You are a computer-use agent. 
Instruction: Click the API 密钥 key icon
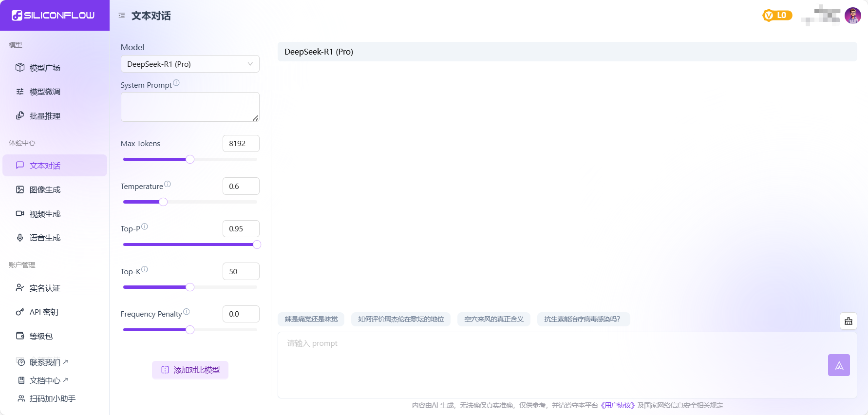tap(20, 312)
